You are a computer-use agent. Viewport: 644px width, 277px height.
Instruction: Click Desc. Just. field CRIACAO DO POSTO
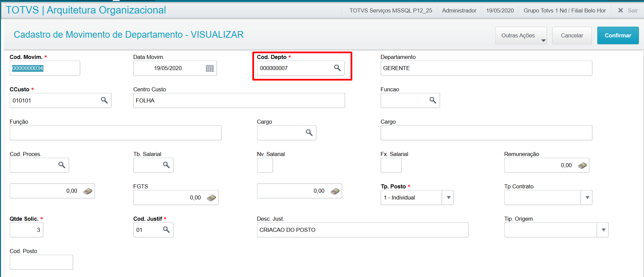coord(363,230)
